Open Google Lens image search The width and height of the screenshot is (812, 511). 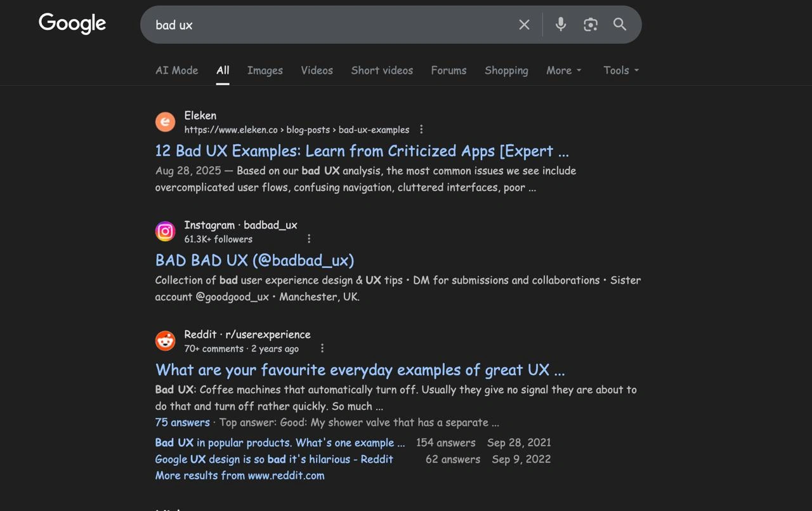[591, 25]
